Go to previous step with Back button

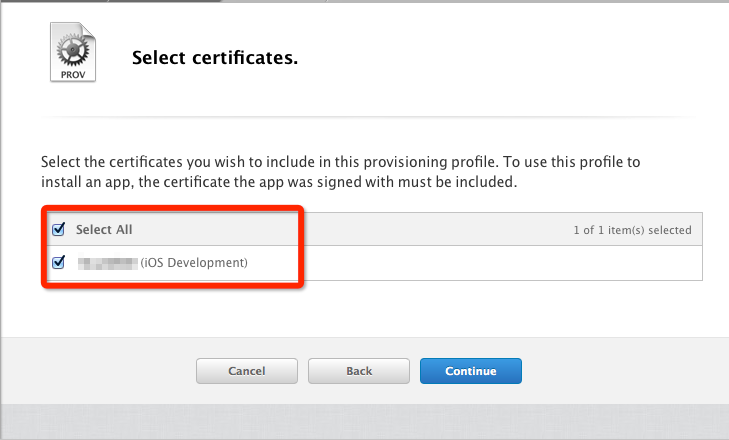point(359,371)
